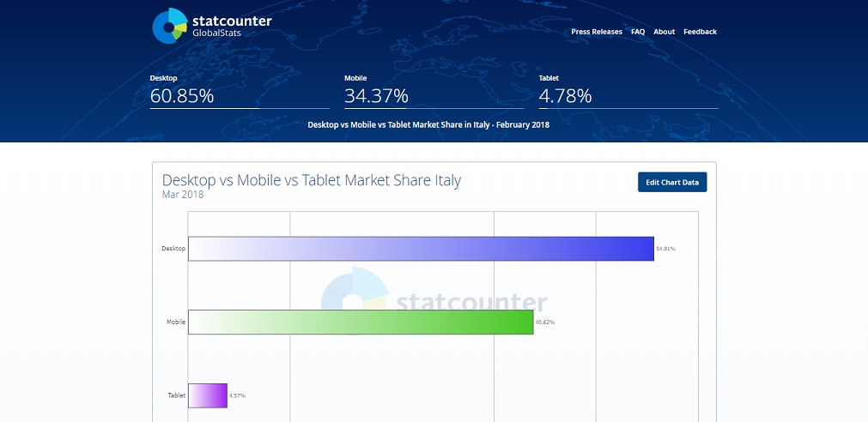868x422 pixels.
Task: Click the Mobile axis label in the chart
Action: click(x=176, y=322)
